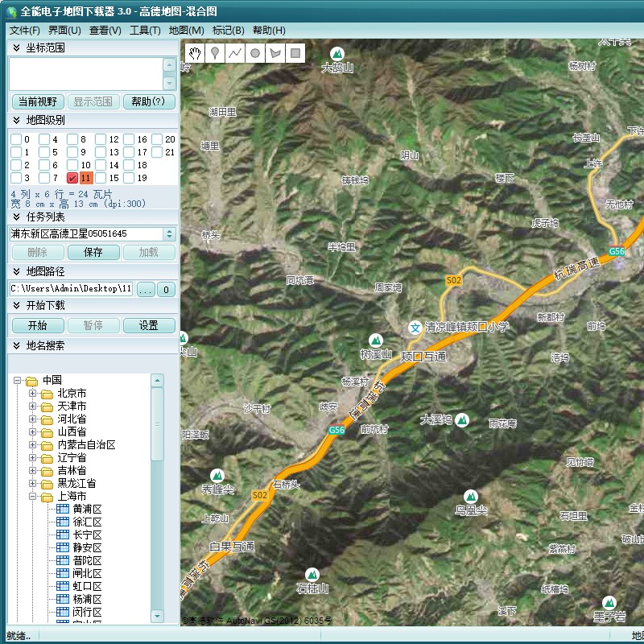Click the map path input field
Screen dimensions: 644x644
point(71,289)
